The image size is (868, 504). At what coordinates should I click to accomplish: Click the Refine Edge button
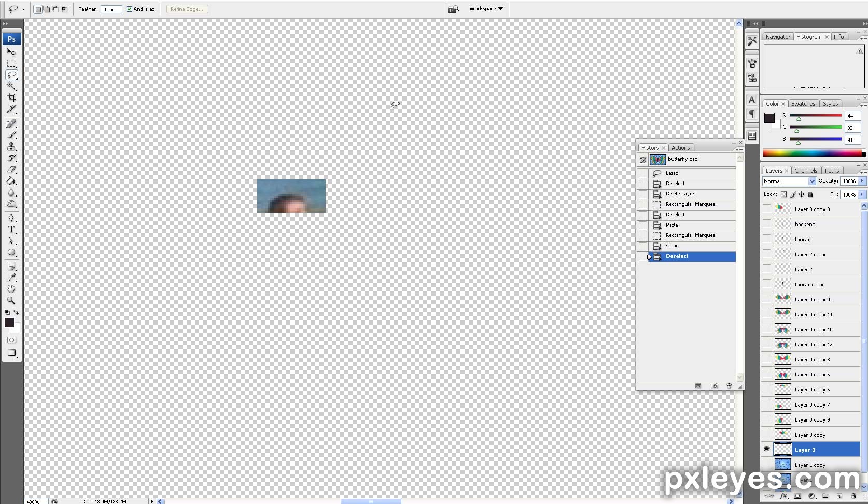tap(187, 9)
